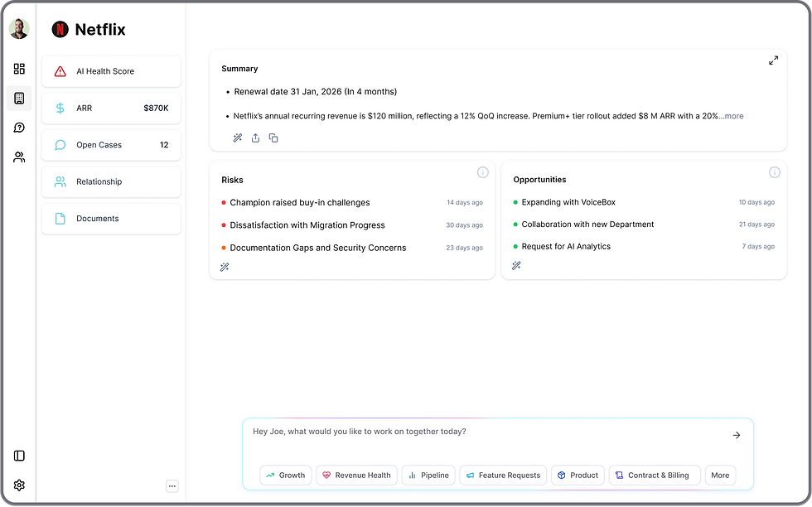Expand the Summary card to full view
The image size is (812, 507).
tap(773, 60)
